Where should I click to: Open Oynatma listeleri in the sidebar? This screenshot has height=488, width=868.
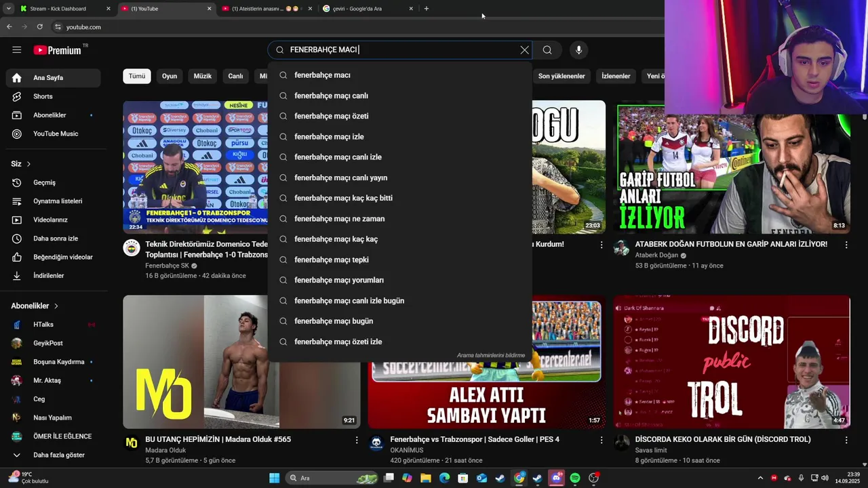tap(54, 201)
